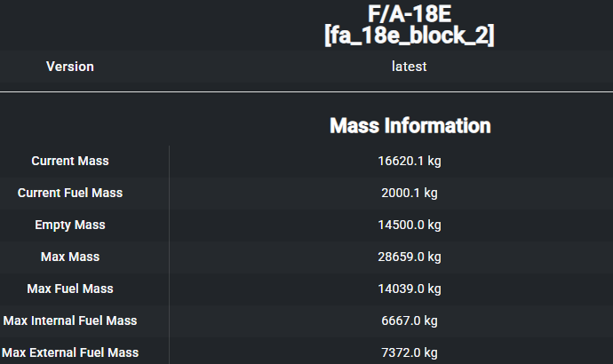Click the Mass Information section header
The height and width of the screenshot is (364, 613).
point(410,125)
